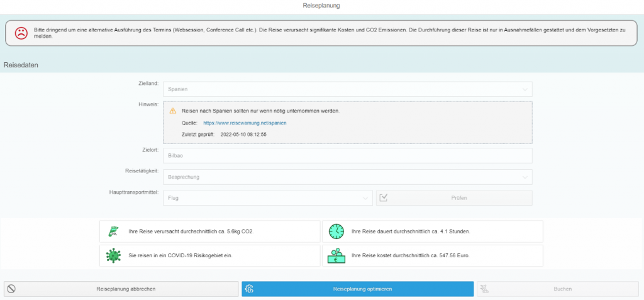
Task: Click the checkmark icon on Prüfen button
Action: click(384, 197)
